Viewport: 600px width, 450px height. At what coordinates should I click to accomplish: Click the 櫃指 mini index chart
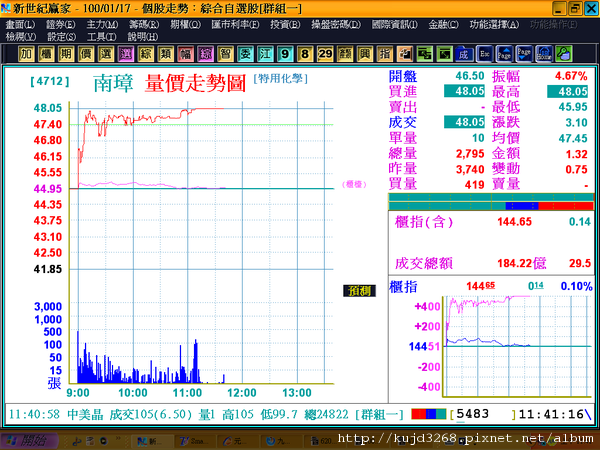click(517, 346)
